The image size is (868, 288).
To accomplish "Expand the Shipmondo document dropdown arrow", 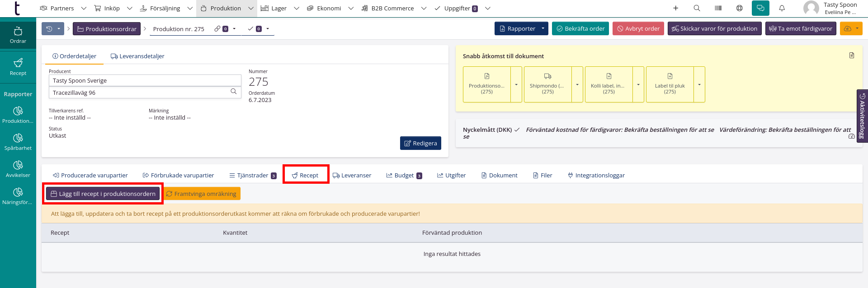I will tap(577, 84).
